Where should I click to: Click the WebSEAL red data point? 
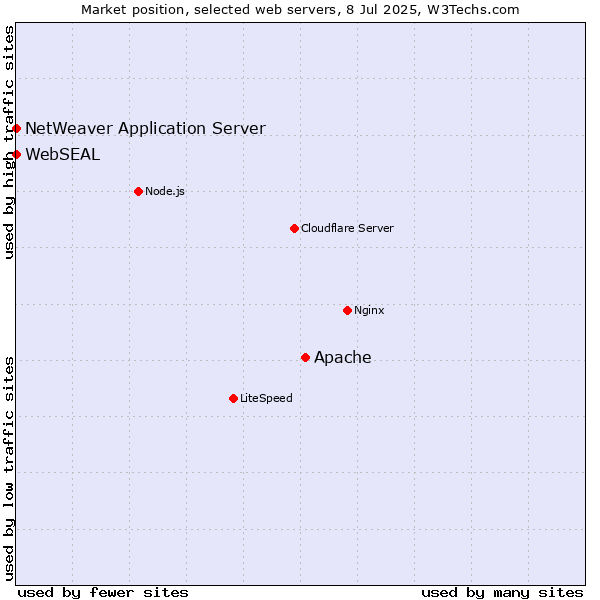coord(16,155)
